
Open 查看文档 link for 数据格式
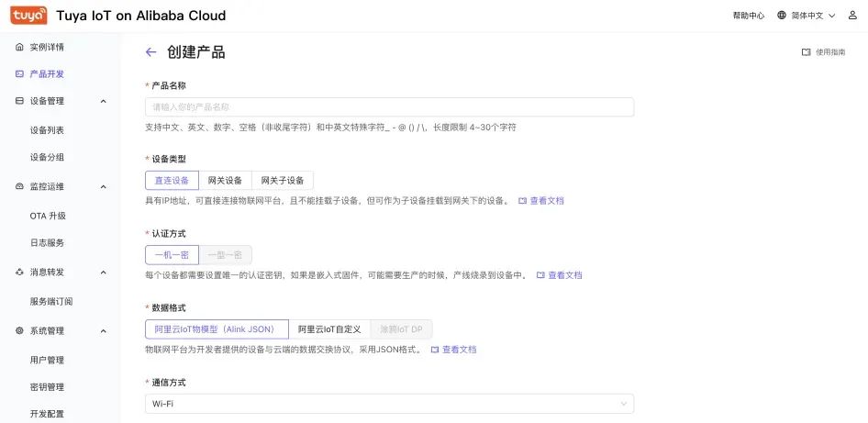(x=459, y=350)
